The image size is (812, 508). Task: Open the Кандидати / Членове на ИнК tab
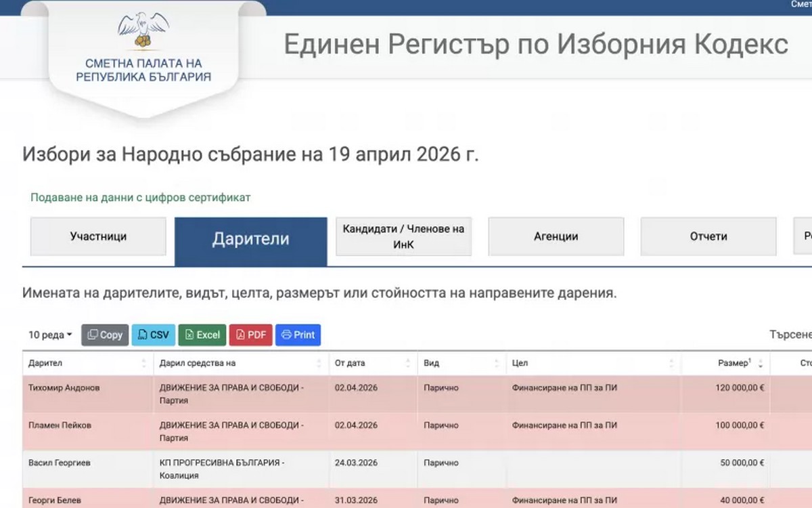[x=403, y=236]
